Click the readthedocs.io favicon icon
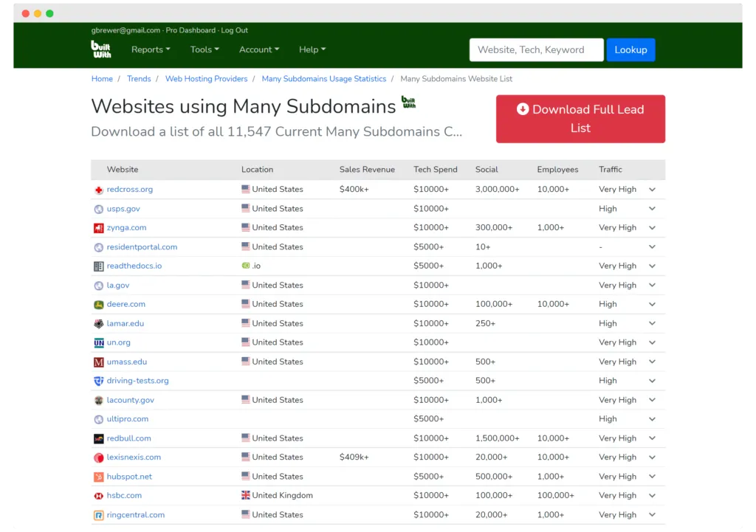756x532 pixels. point(99,266)
